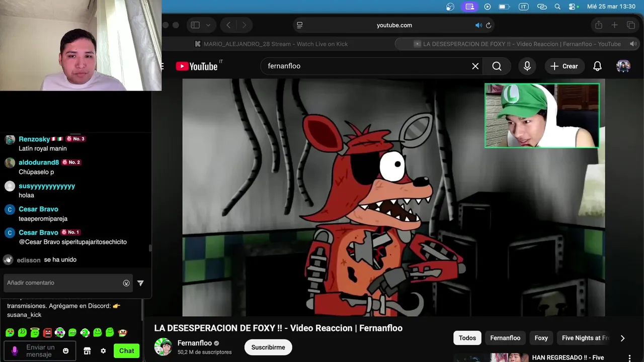This screenshot has height=362, width=644.
Task: Pick the red-haired emote at row end
Action: (x=122, y=332)
